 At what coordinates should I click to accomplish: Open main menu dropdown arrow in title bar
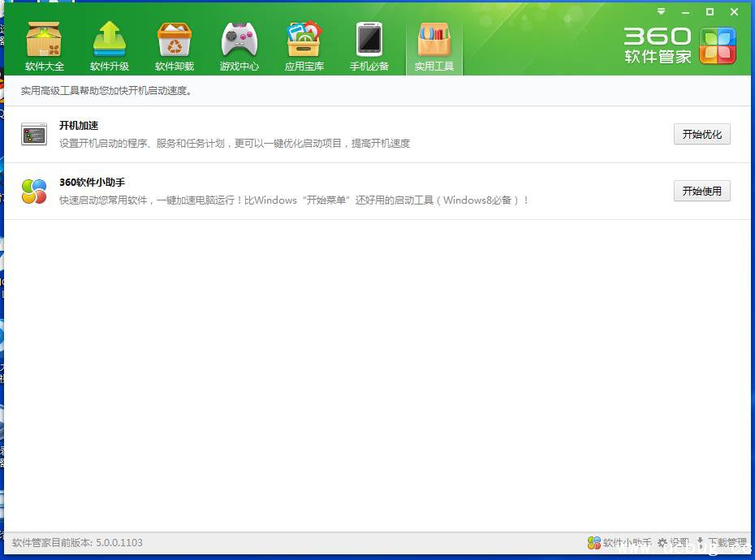point(662,11)
